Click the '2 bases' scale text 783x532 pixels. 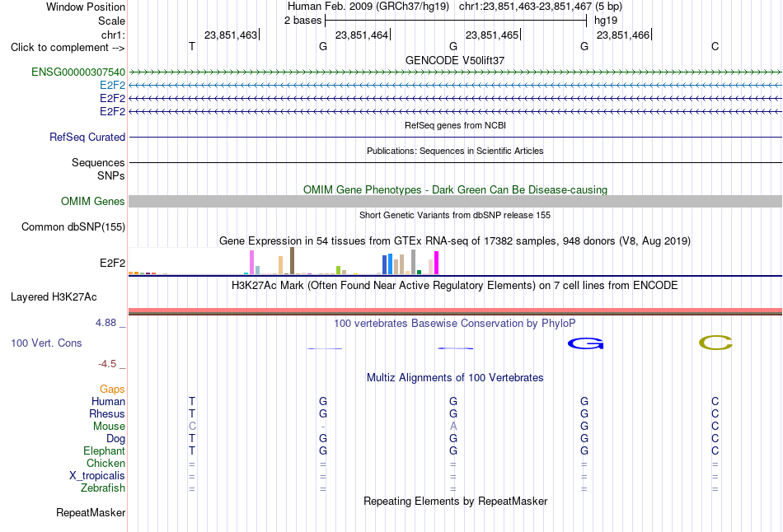(303, 21)
